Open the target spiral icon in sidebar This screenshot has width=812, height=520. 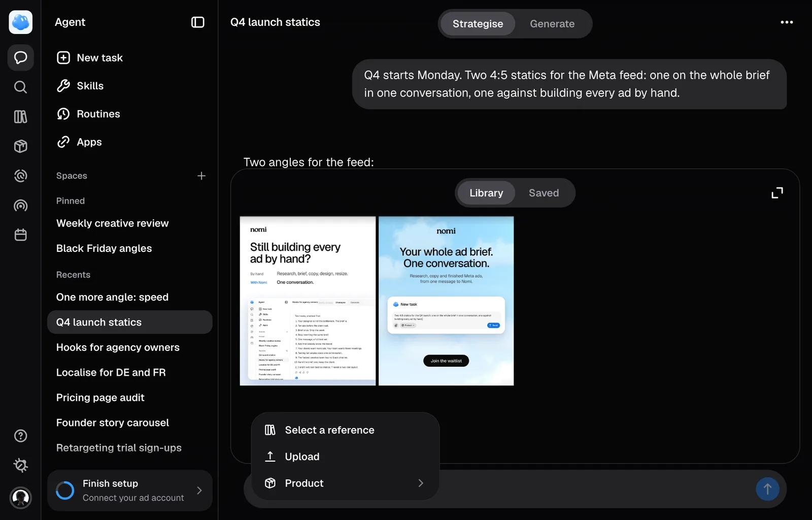[x=21, y=176]
